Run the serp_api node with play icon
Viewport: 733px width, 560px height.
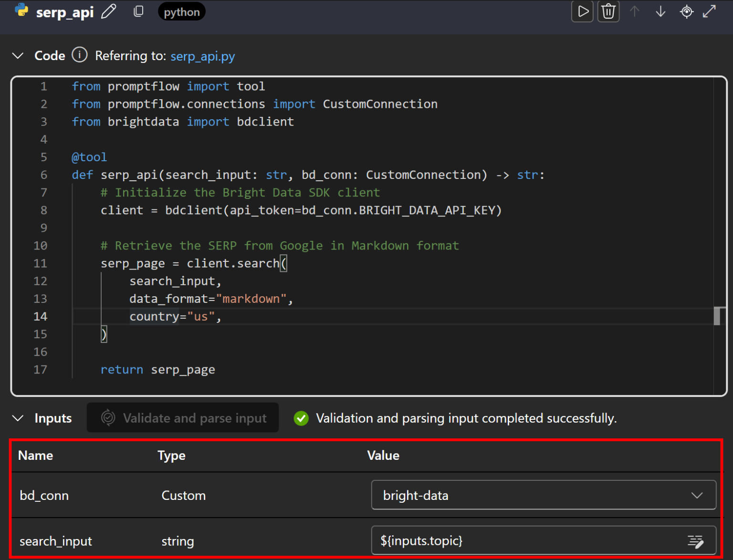(582, 11)
